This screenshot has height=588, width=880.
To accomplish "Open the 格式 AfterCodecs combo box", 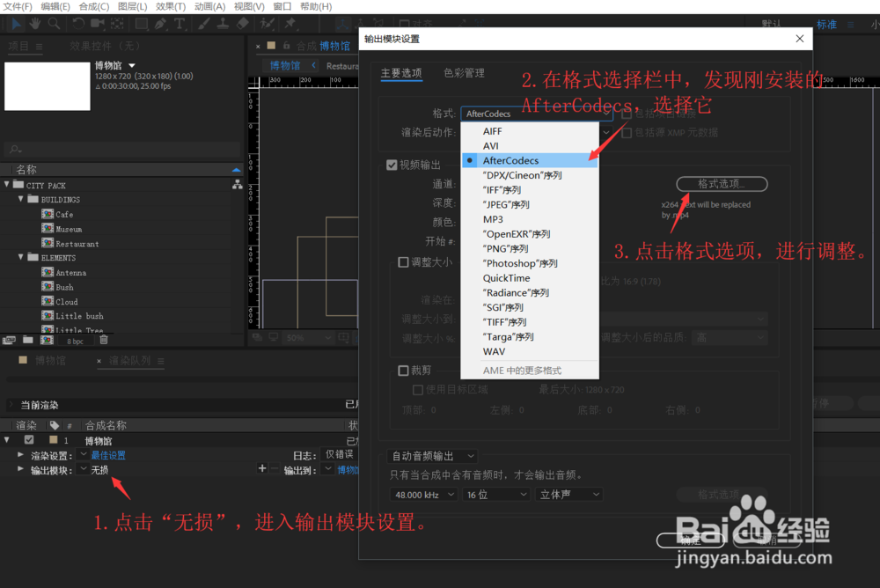I will [537, 114].
